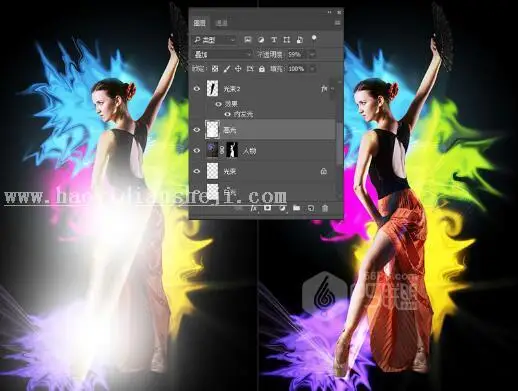This screenshot has width=518, height=391.
Task: Filter layers by adjustment layer icon
Action: coord(261,40)
